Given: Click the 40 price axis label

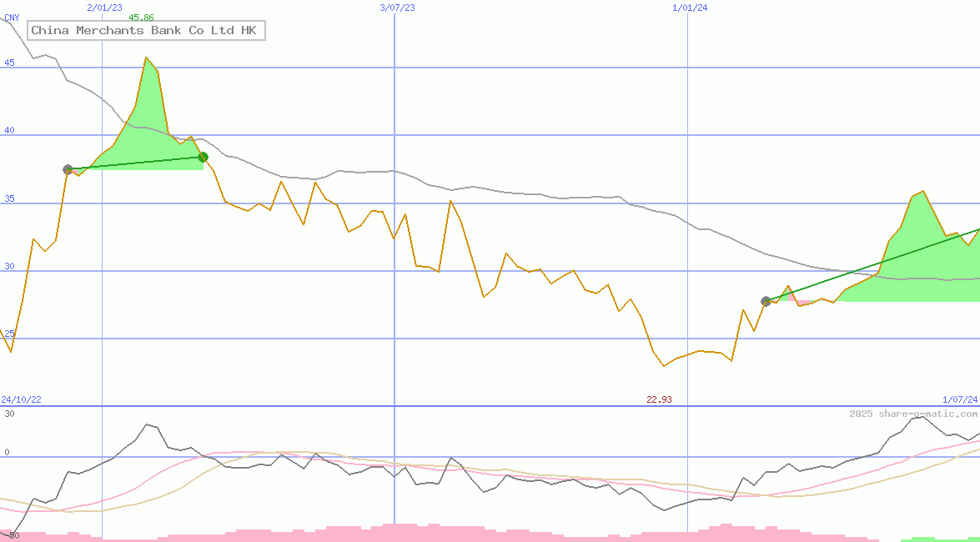Looking at the screenshot, I should click(x=9, y=130).
